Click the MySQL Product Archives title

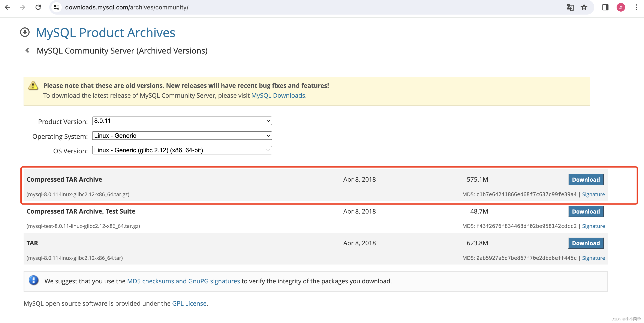[x=105, y=33]
